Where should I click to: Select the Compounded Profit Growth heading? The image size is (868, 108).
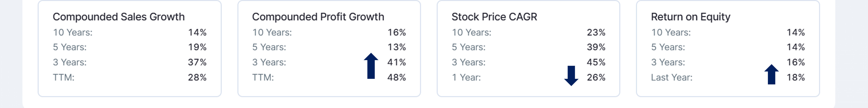[318, 17]
